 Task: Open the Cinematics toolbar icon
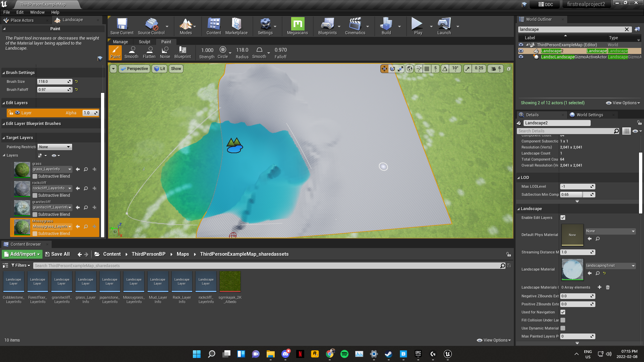355,26
